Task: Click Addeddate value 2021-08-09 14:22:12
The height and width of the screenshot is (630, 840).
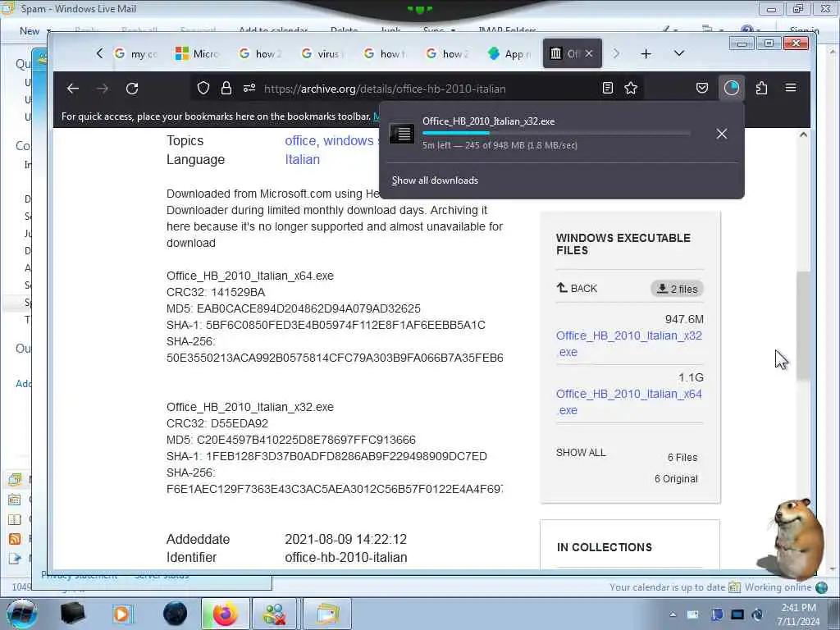Action: coord(345,540)
